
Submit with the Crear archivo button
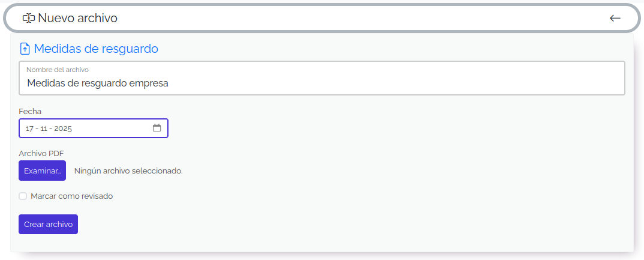48,224
